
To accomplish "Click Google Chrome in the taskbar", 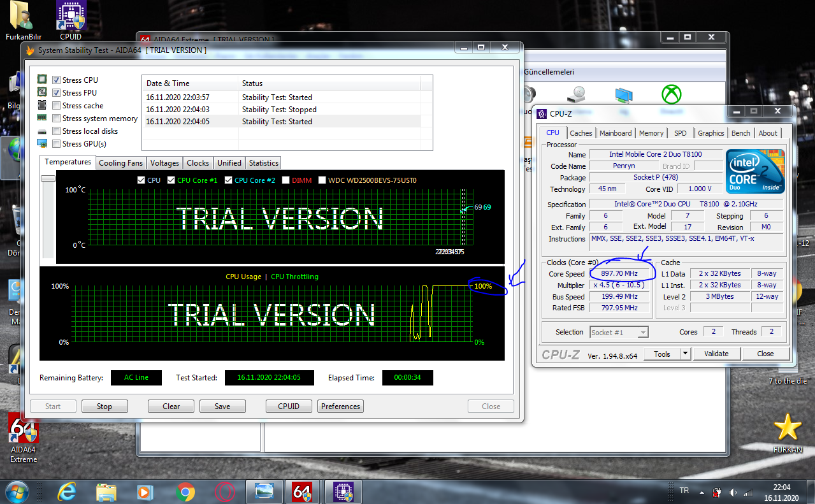I will click(185, 491).
